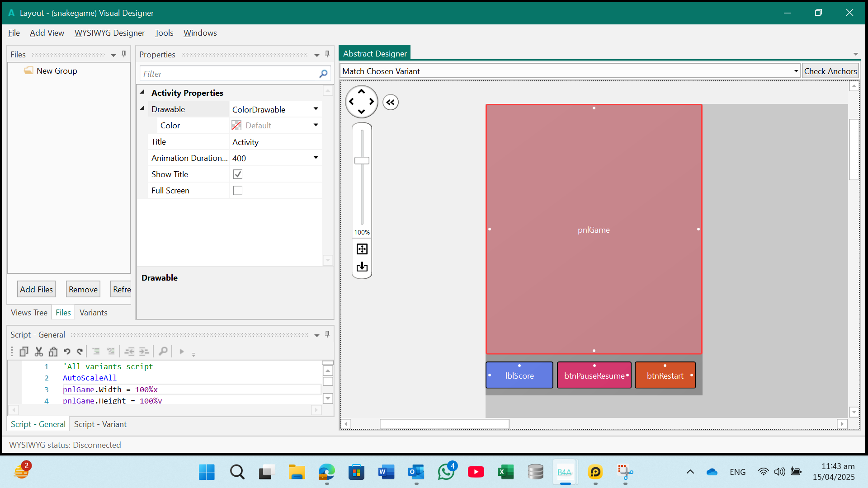
Task: Open the WYSIWYG Designer menu
Action: (109, 33)
